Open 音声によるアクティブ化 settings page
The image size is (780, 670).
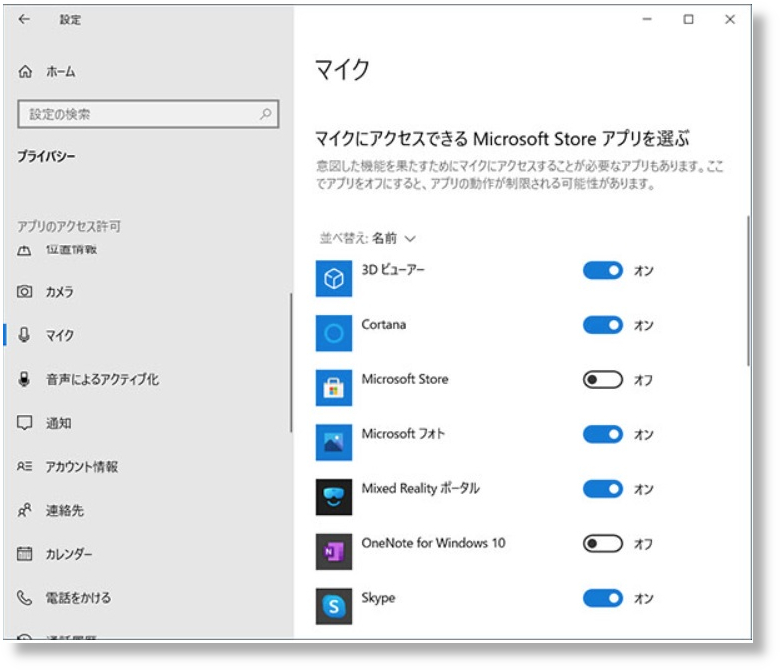[x=147, y=379]
